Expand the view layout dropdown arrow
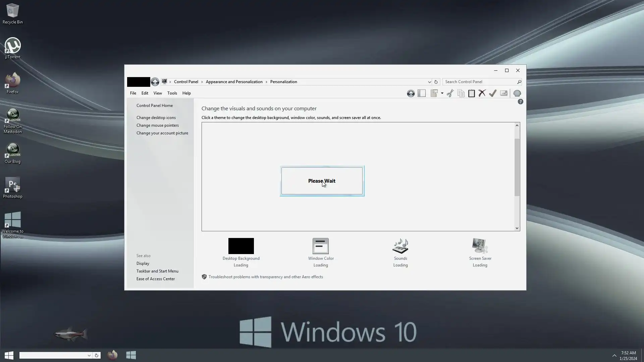This screenshot has width=644, height=362. (442, 93)
